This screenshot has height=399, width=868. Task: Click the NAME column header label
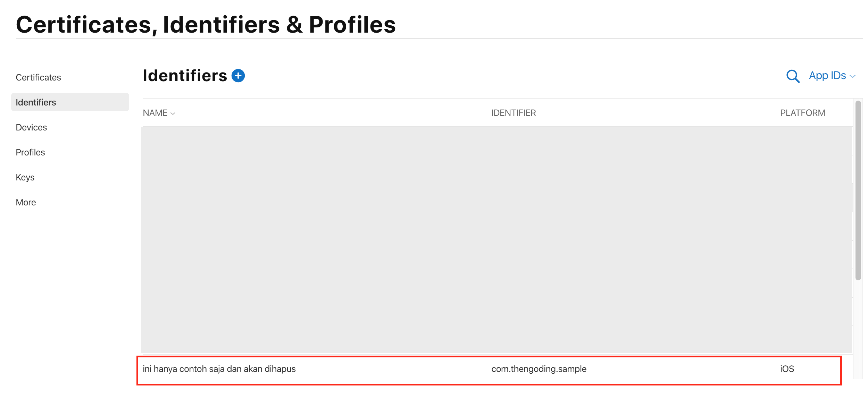(155, 113)
